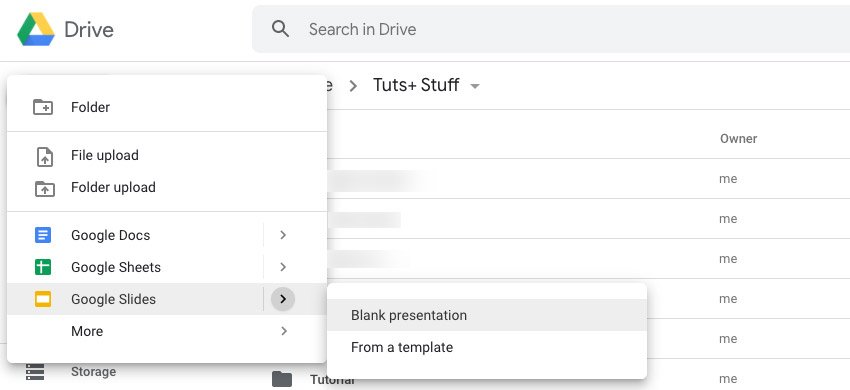This screenshot has height=390, width=850.
Task: Click the File upload icon
Action: (44, 156)
